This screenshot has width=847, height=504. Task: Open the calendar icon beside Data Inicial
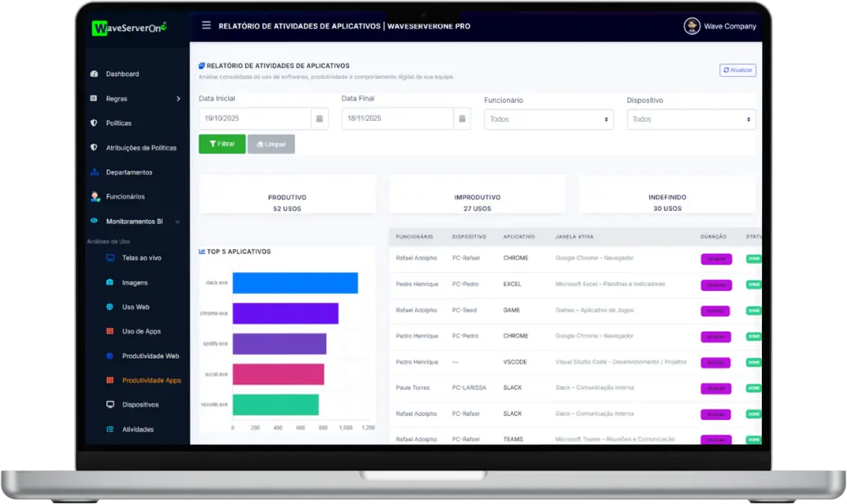pyautogui.click(x=320, y=118)
